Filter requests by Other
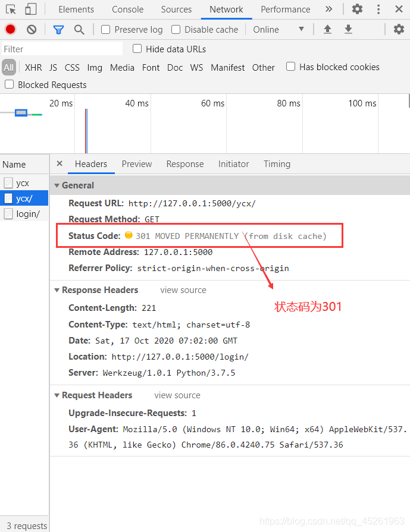410x532 pixels. pos(263,68)
